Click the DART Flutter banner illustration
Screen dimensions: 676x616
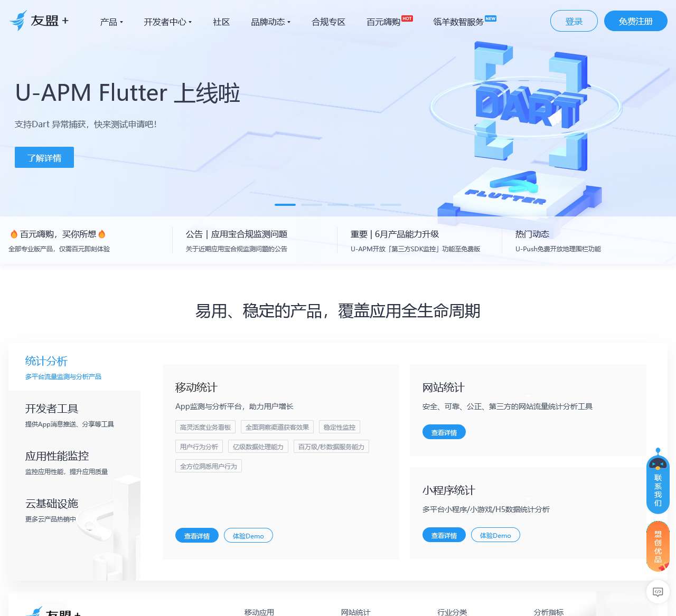525,129
